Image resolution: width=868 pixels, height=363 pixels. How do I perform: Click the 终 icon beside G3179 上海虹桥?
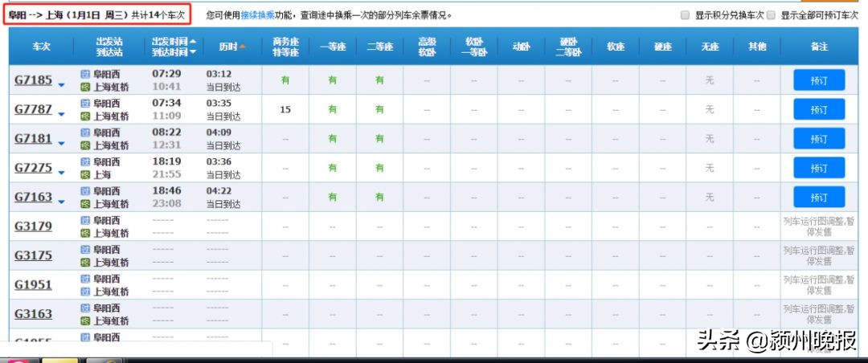point(84,233)
